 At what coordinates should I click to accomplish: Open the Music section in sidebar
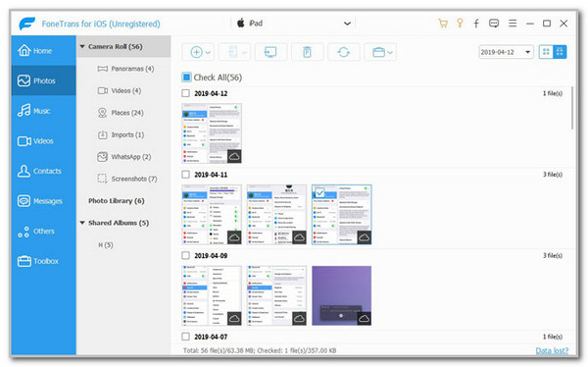43,111
